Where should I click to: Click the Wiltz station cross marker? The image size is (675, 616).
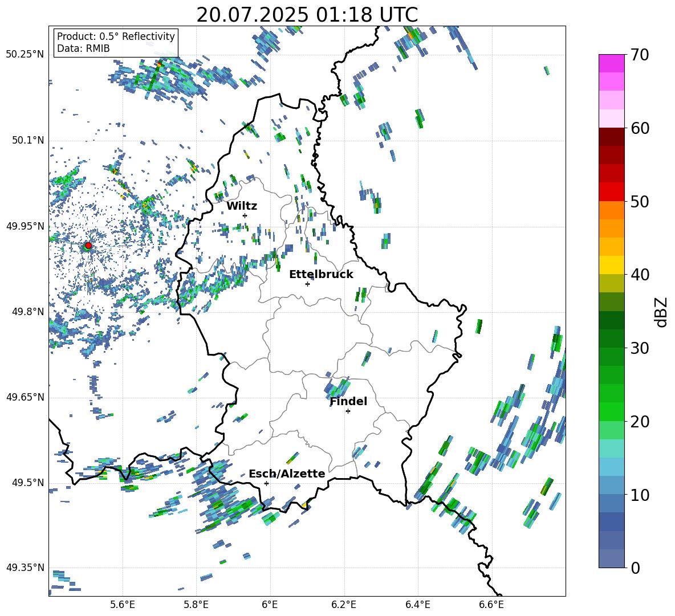point(245,215)
